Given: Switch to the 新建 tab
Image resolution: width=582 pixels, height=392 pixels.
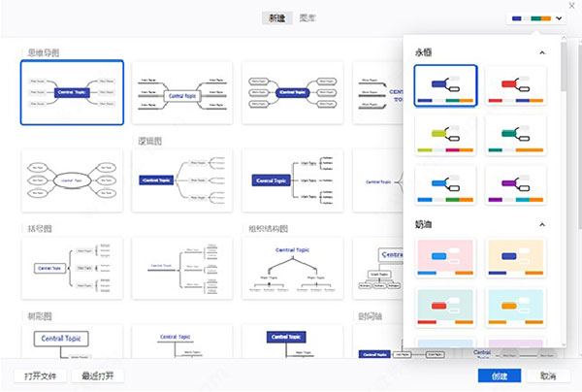Looking at the screenshot, I should tap(278, 18).
